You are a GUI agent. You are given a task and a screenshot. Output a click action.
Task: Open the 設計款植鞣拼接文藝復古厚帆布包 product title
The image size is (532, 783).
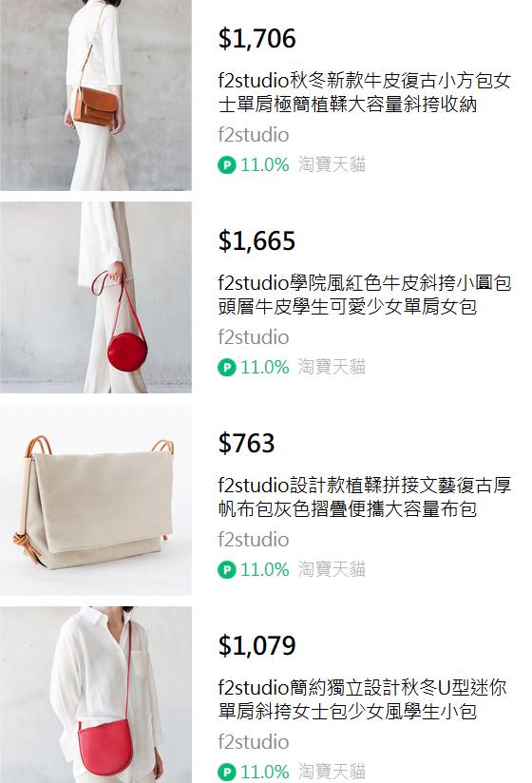(364, 497)
